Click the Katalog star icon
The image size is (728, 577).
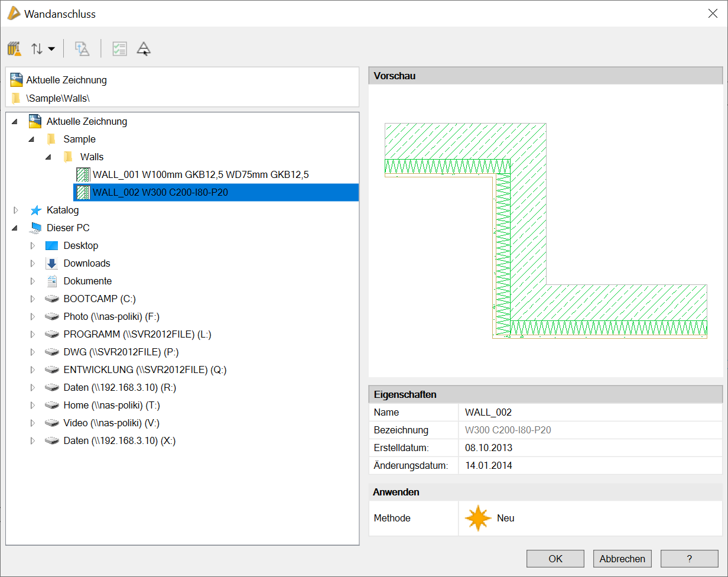(36, 210)
